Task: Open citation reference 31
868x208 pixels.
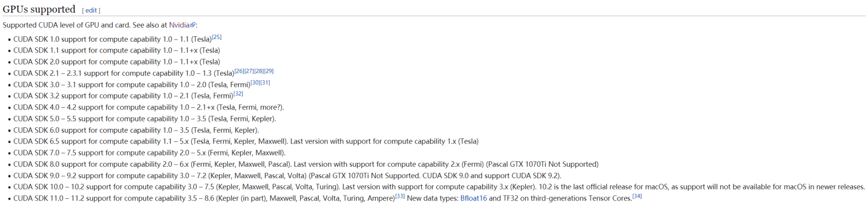Action: click(x=265, y=82)
